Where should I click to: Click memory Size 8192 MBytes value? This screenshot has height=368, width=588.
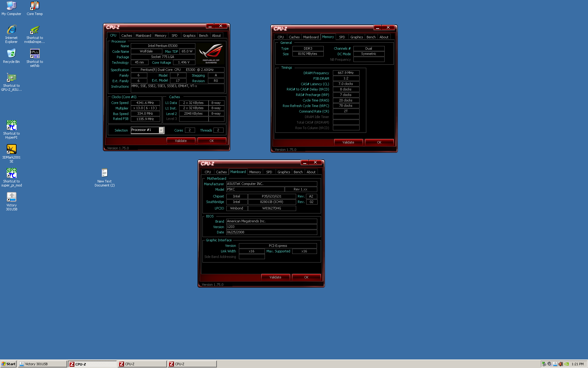(x=307, y=54)
